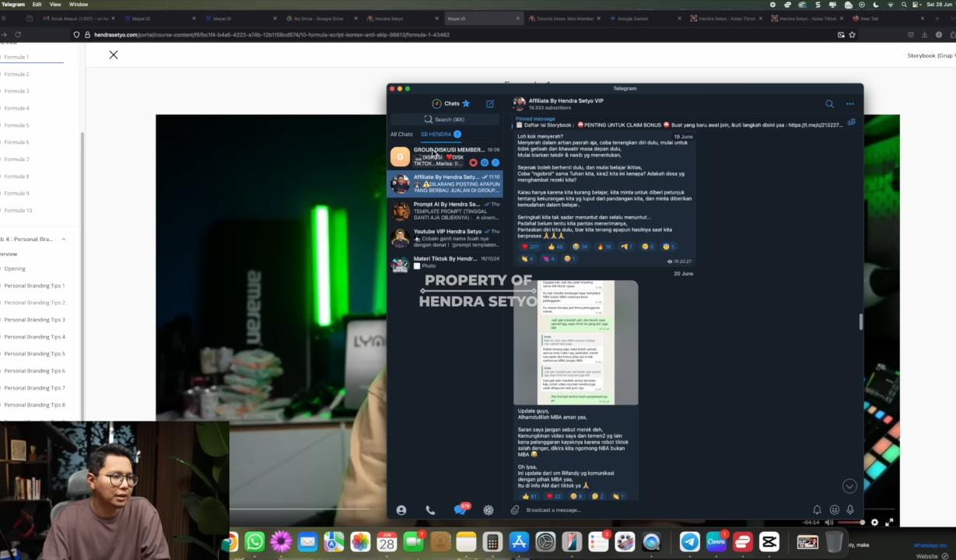
Task: Open Calendar from the Dock
Action: pos(387,541)
